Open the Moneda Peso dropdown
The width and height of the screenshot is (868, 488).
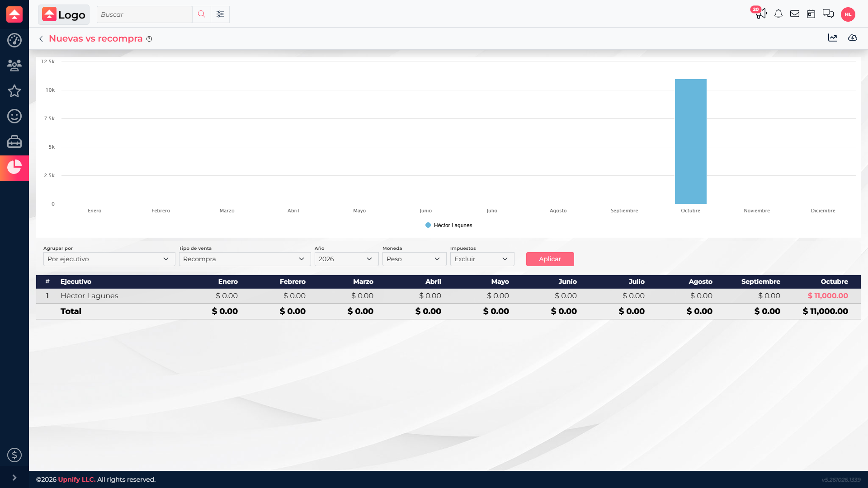tap(414, 259)
